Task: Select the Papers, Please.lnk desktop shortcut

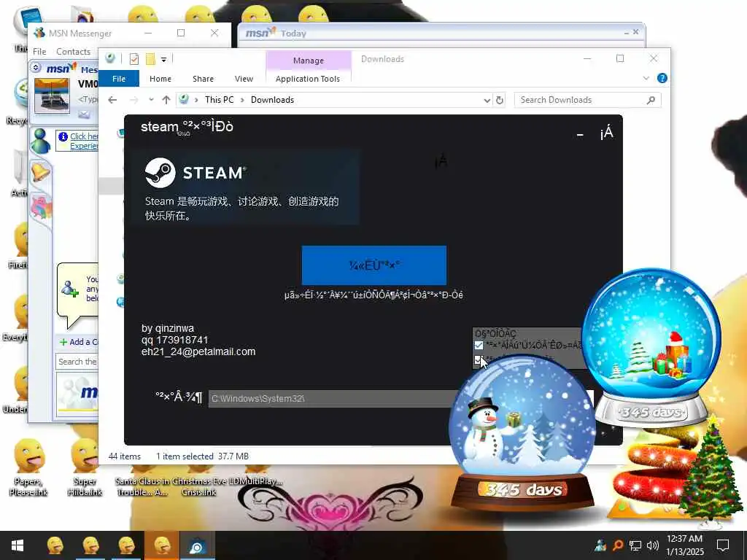Action: (x=28, y=467)
